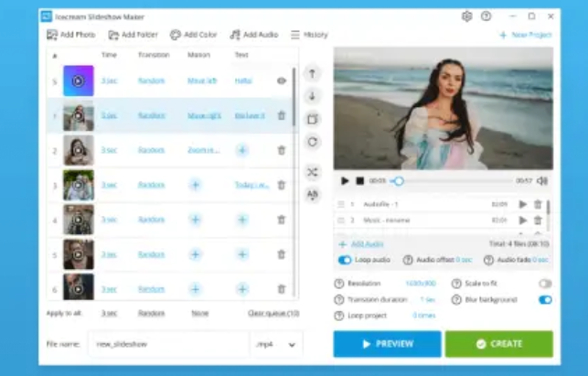Delete slide 6 with its trash icon
The width and height of the screenshot is (588, 376).
tap(282, 289)
